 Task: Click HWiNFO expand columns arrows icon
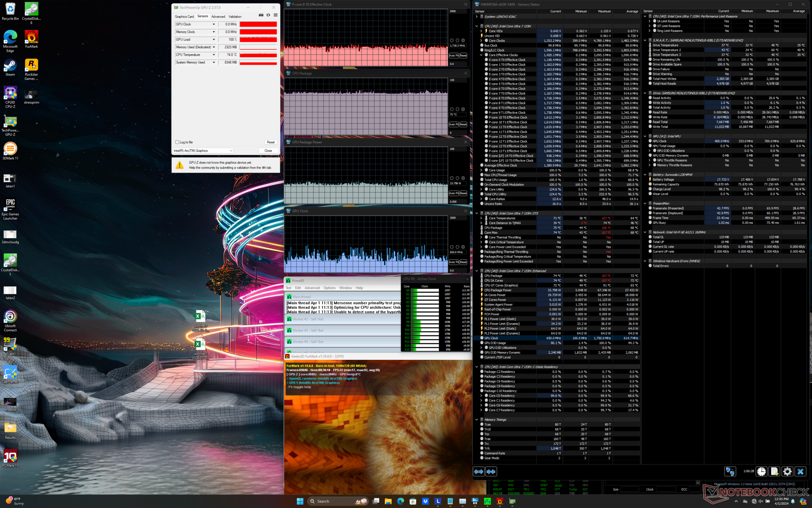[x=479, y=472]
